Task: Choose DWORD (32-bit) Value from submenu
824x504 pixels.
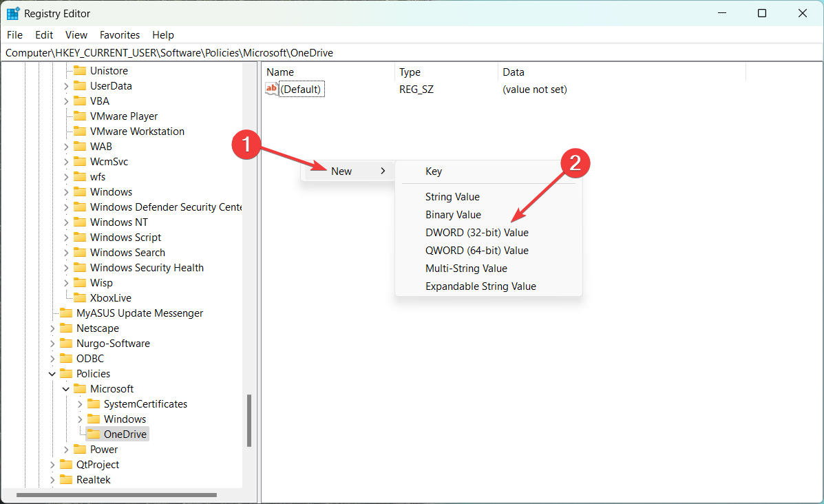Action: click(478, 232)
